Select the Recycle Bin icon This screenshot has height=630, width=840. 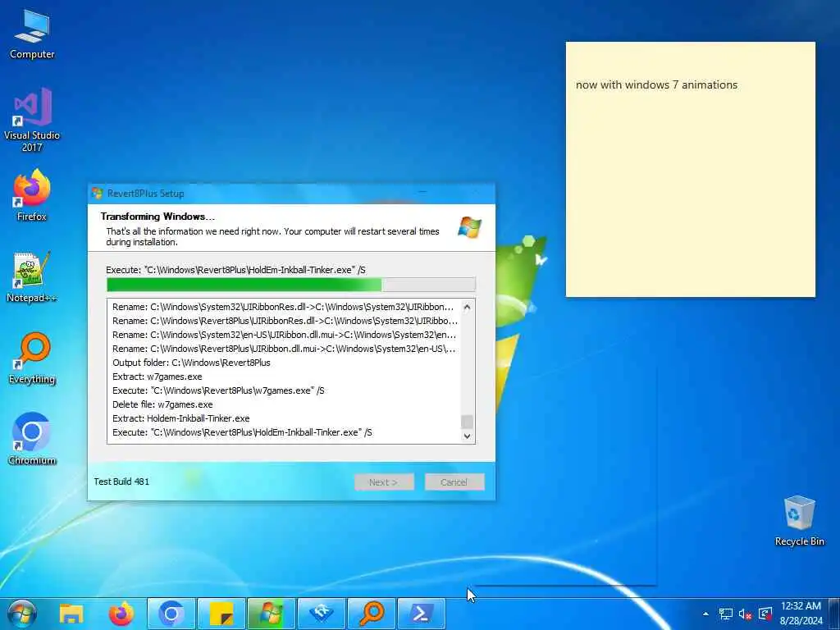coord(799,521)
